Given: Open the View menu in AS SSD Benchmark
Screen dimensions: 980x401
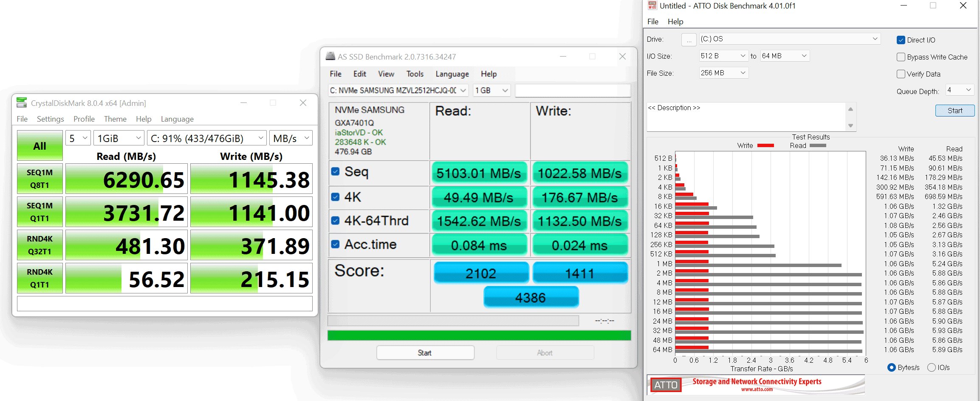Looking at the screenshot, I should 386,74.
